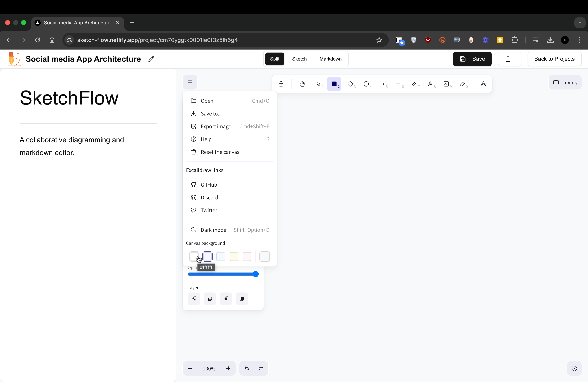Viewport: 588px width, 382px height.
Task: Select the Hand panning tool
Action: point(302,84)
